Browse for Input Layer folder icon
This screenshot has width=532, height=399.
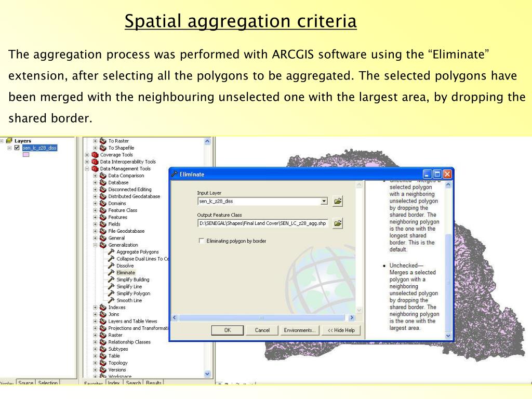click(x=338, y=201)
